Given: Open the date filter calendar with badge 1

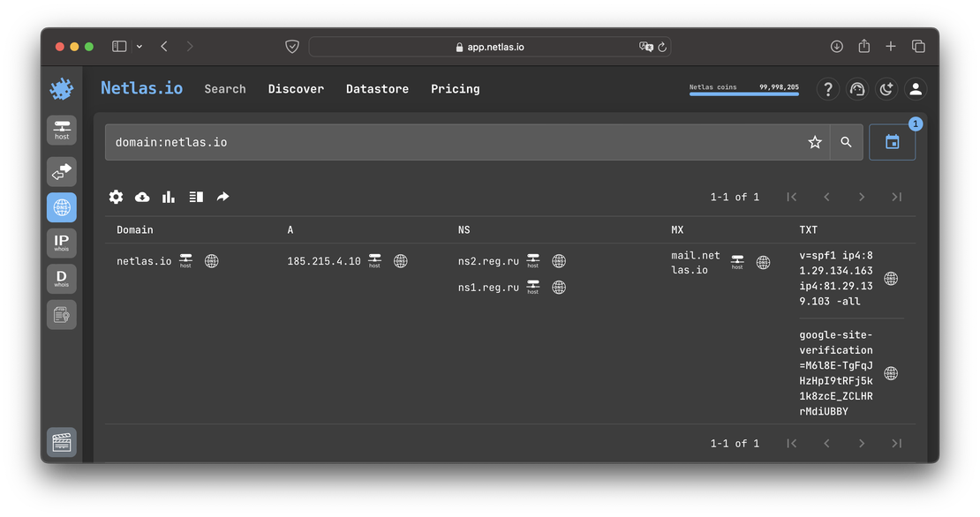Looking at the screenshot, I should (x=893, y=141).
